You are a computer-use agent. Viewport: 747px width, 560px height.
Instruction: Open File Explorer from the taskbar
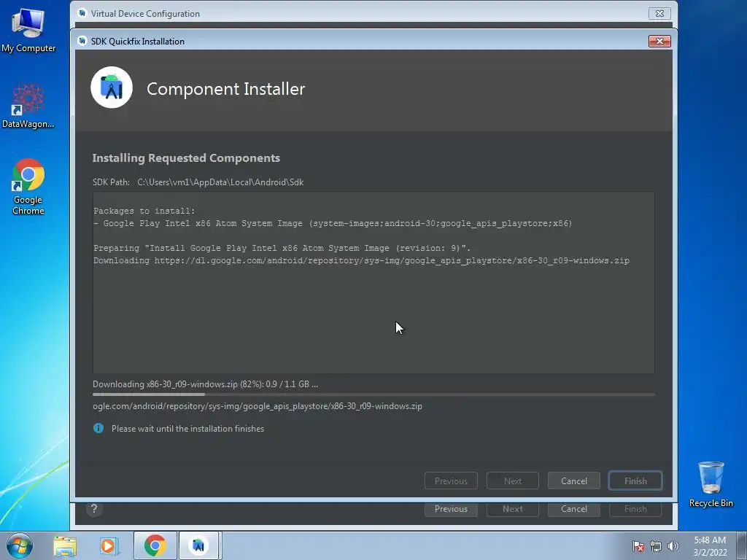tap(65, 546)
